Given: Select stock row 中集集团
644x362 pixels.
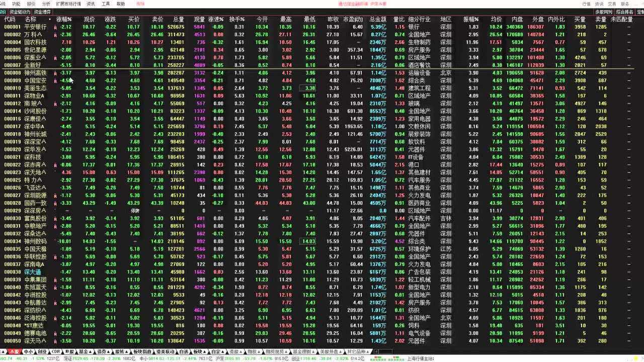Looking at the screenshot, I should [x=322, y=280].
